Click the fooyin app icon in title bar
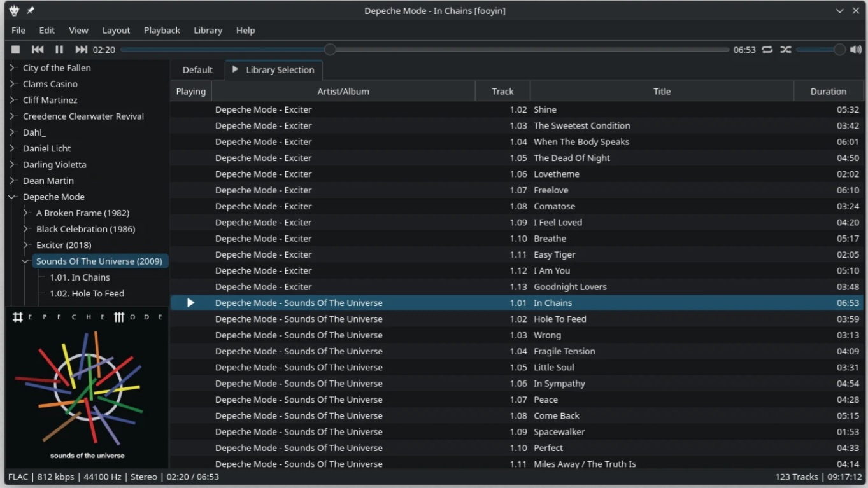 [x=14, y=11]
